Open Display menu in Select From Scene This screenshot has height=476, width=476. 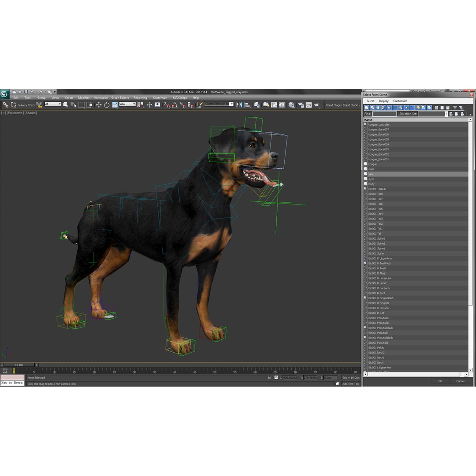click(384, 101)
